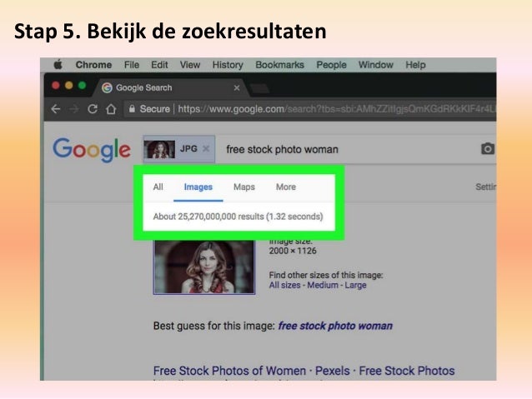Close the Google Search tab
The image size is (532, 399).
click(237, 87)
